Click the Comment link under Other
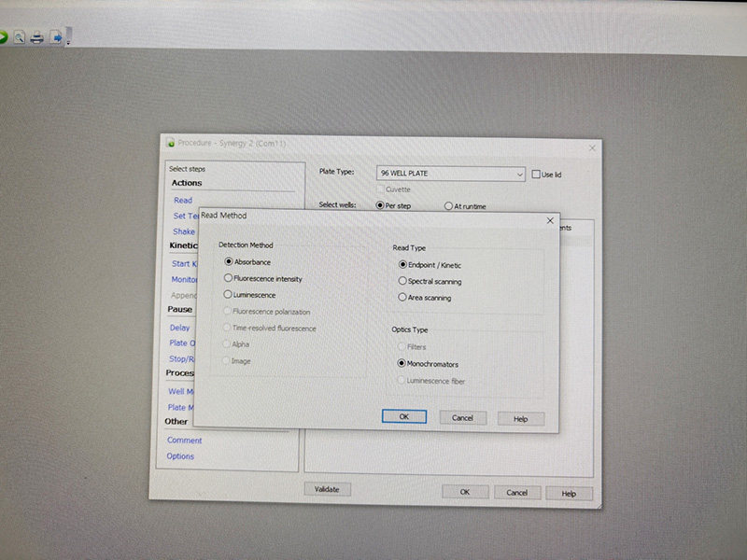 click(184, 441)
